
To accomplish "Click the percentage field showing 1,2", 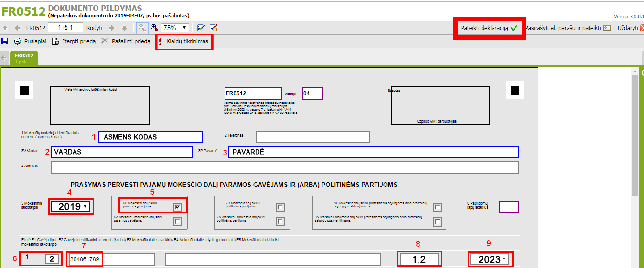I will point(419,259).
